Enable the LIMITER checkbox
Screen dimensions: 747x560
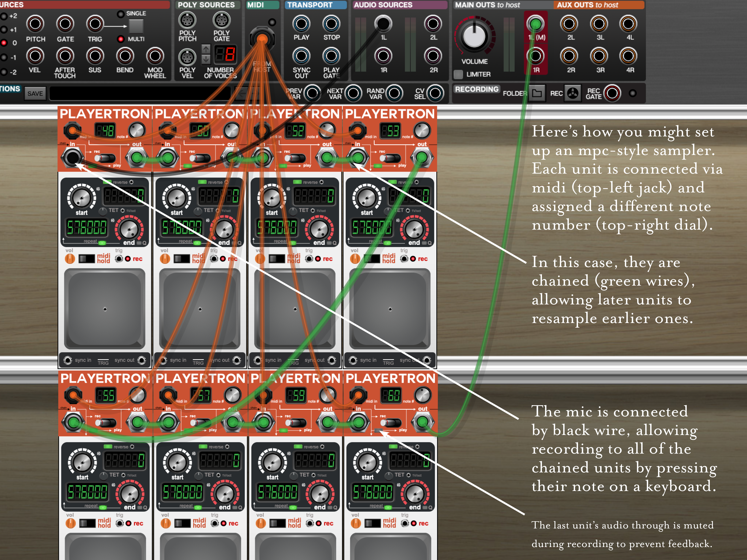(x=458, y=74)
